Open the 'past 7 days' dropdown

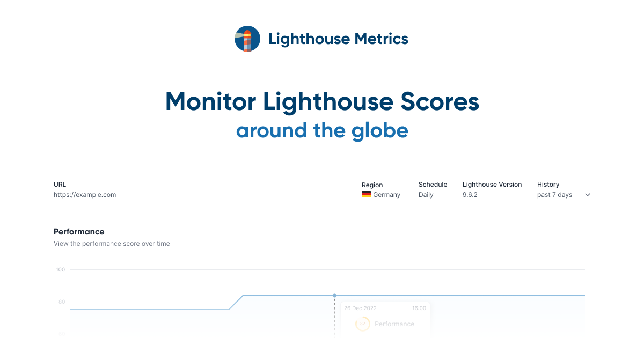point(554,195)
